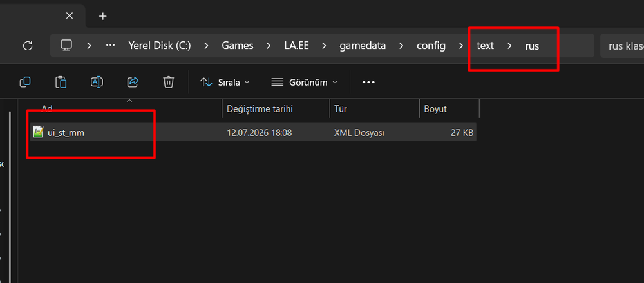Navigate to LA.EE folder breadcrumb
The height and width of the screenshot is (283, 644).
pos(296,46)
